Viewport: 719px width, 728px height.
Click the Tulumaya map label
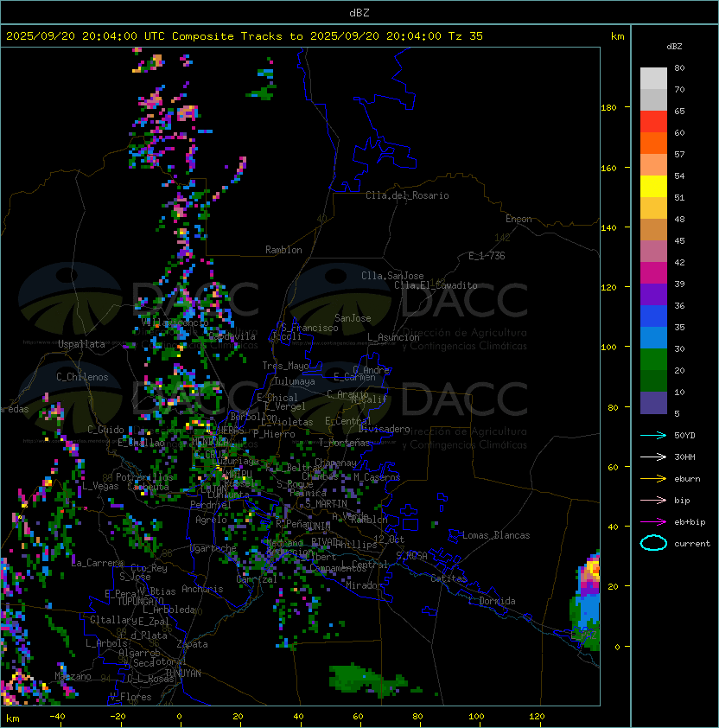click(295, 381)
